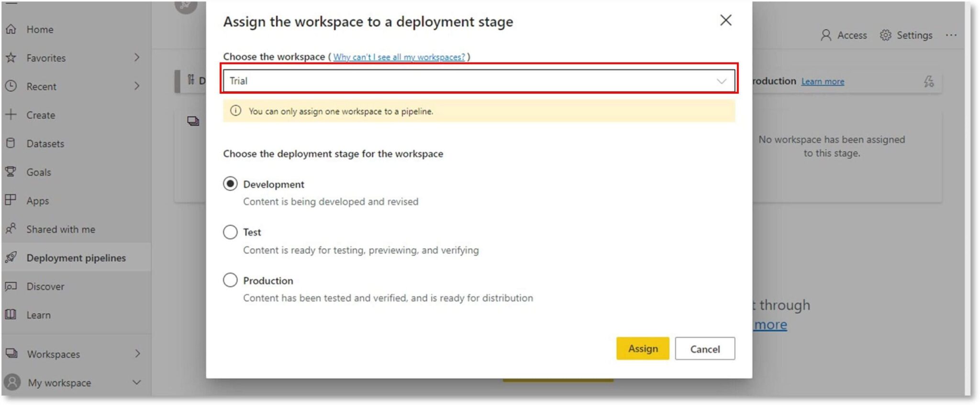Click the Deployment pipelines rocket icon
This screenshot has height=405, width=980.
click(11, 257)
